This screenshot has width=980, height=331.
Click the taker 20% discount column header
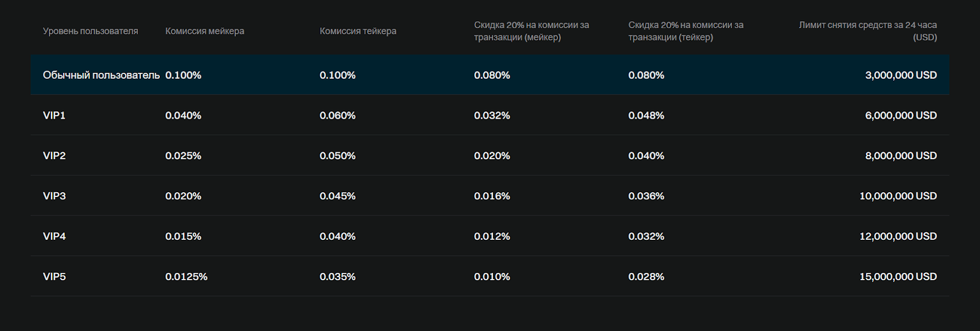point(685,31)
